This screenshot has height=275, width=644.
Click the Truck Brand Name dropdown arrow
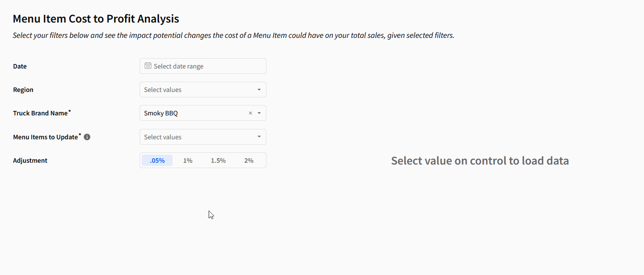pos(259,113)
